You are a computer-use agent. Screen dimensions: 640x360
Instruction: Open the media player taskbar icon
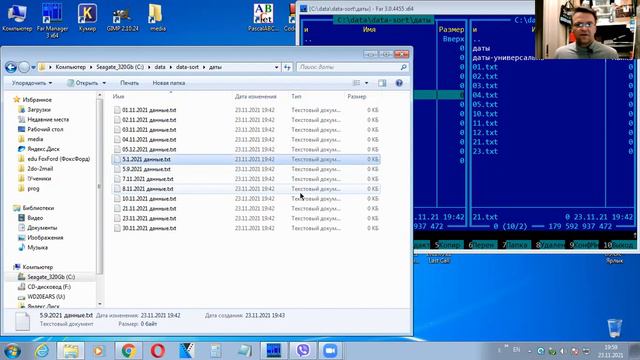click(98, 351)
